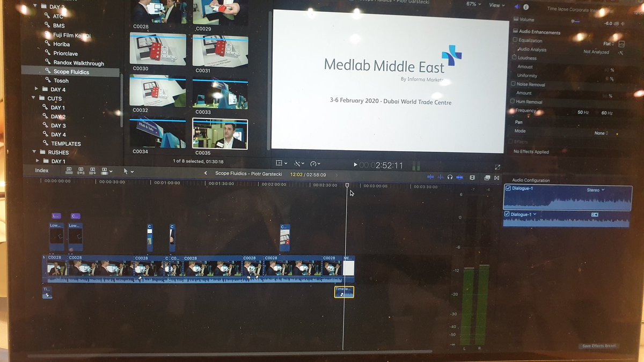644x362 pixels.
Task: Click the Audio Enhancements section header
Action: (x=539, y=32)
